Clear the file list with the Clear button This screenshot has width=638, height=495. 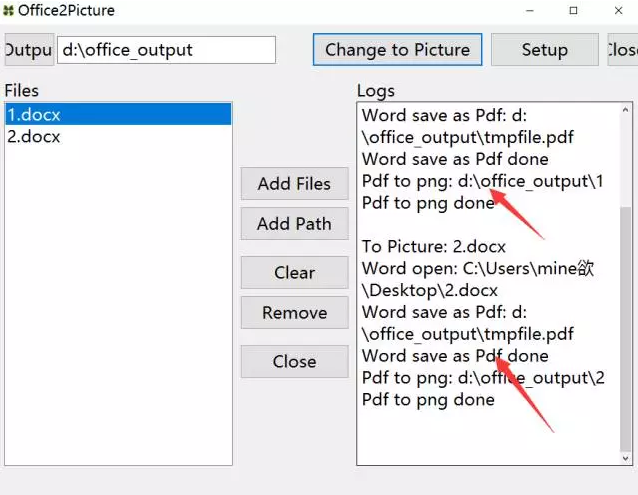[x=294, y=273]
